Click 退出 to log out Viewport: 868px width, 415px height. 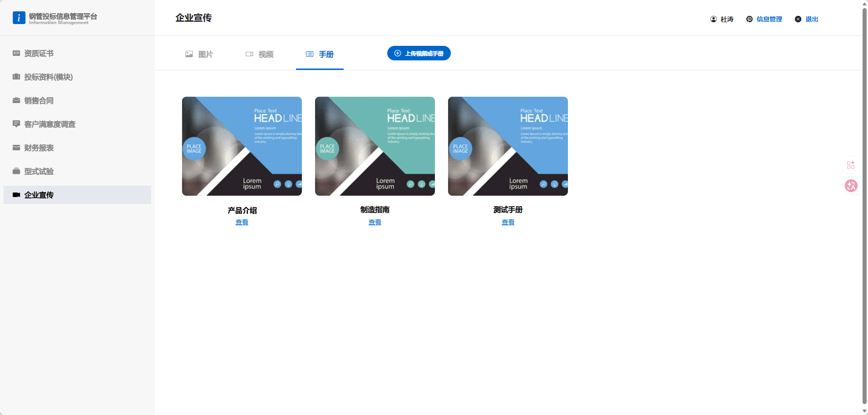(812, 19)
